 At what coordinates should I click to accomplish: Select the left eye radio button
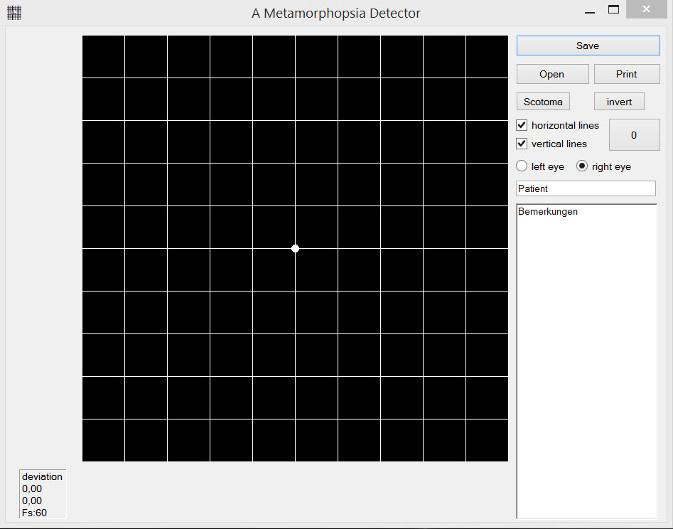(x=521, y=166)
